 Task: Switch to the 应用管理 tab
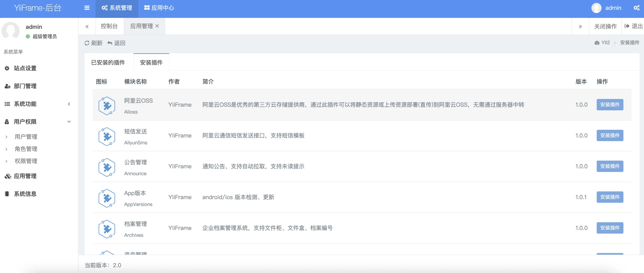click(x=141, y=26)
